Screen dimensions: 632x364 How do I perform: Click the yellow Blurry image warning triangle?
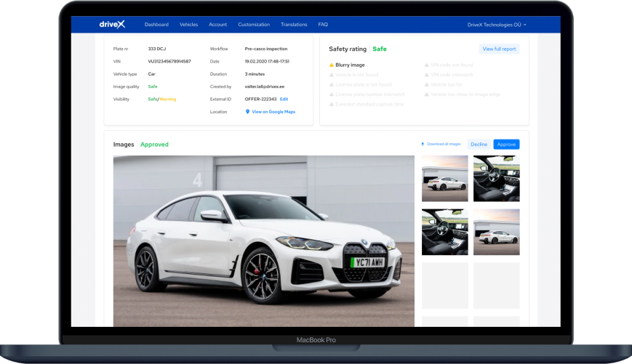tap(332, 65)
